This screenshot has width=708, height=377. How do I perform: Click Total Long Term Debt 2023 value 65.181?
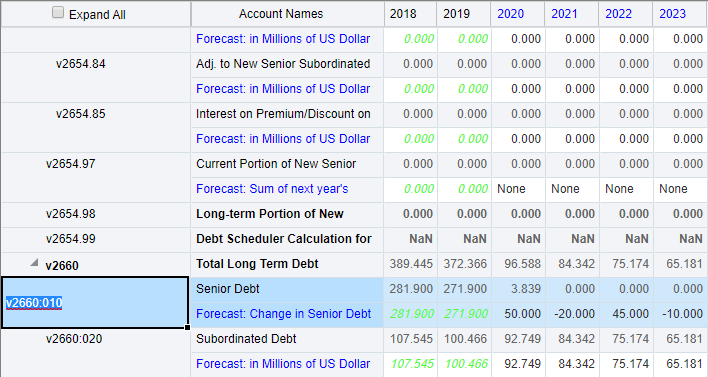(685, 264)
